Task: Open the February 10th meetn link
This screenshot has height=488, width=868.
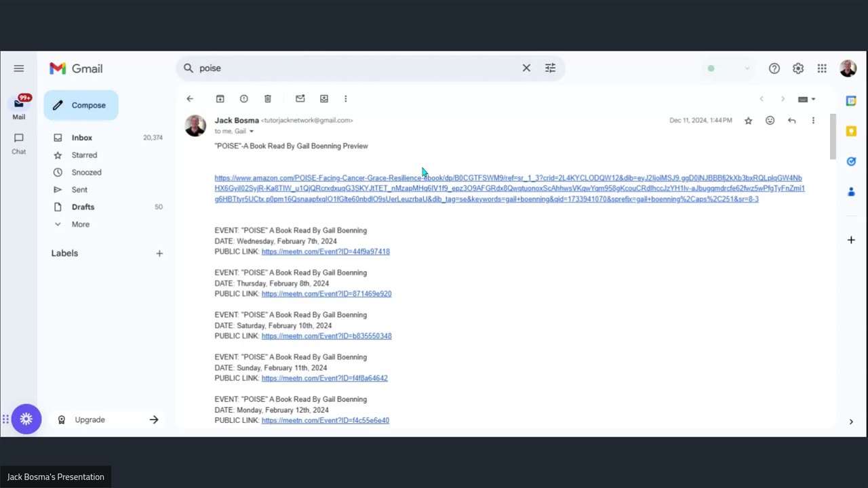Action: point(326,336)
